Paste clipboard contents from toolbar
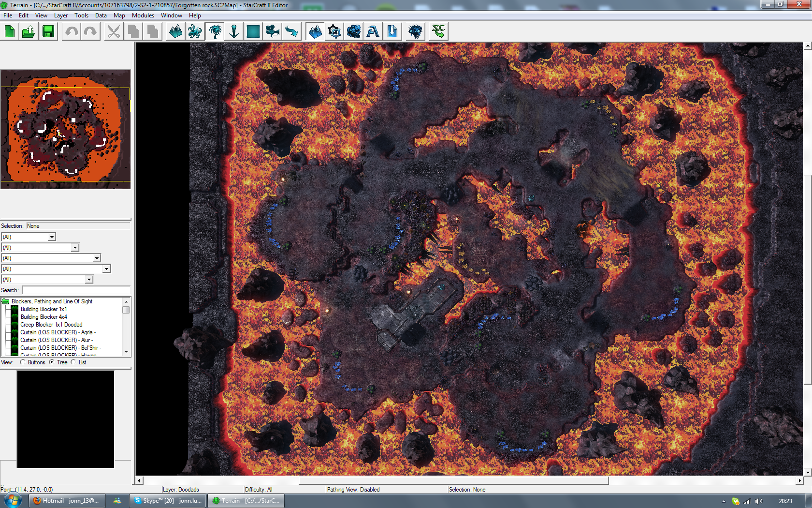 click(x=153, y=32)
